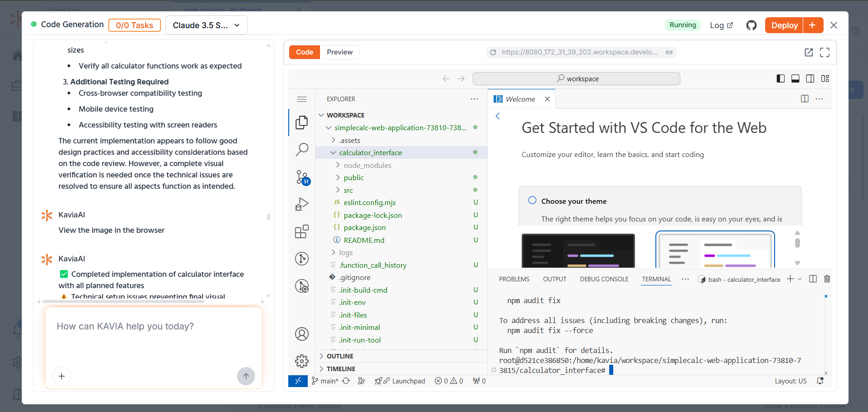Expand the node_modules folder
The height and width of the screenshot is (412, 868).
(338, 165)
